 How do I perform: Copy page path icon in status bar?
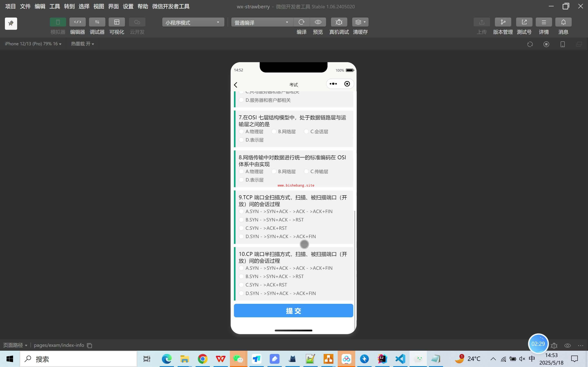(89, 345)
